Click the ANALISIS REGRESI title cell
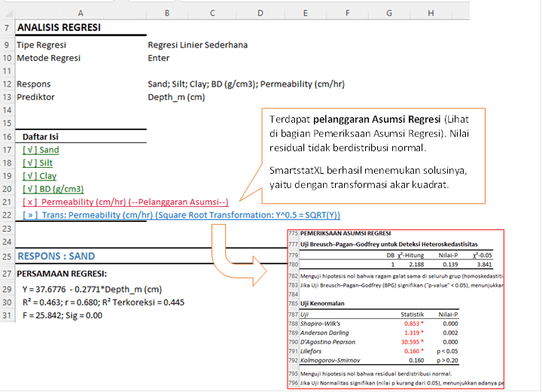This screenshot has width=542, height=392. coord(59,28)
